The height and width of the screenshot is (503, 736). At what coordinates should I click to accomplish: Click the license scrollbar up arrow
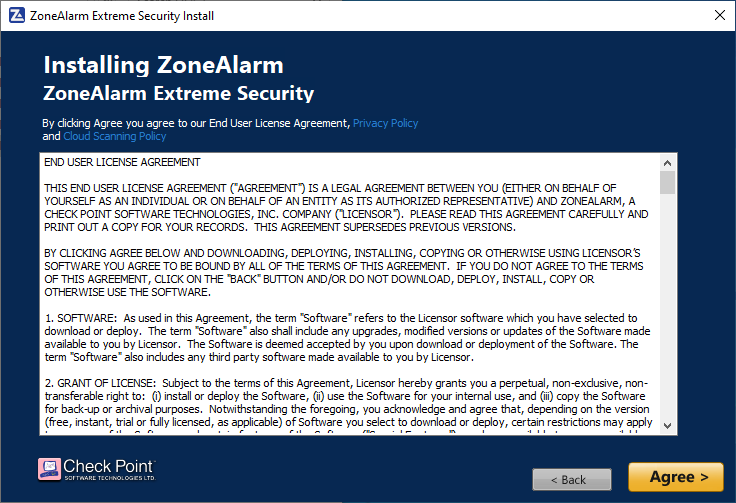667,163
